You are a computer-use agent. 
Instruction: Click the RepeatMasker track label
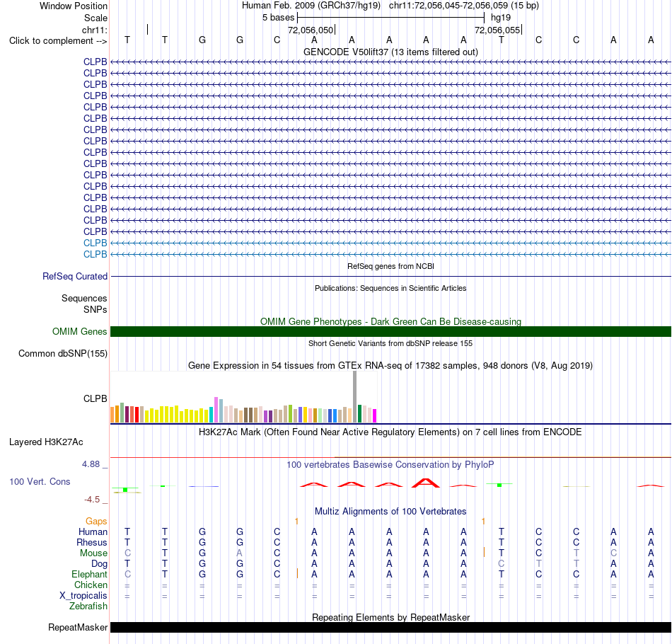[x=78, y=628]
